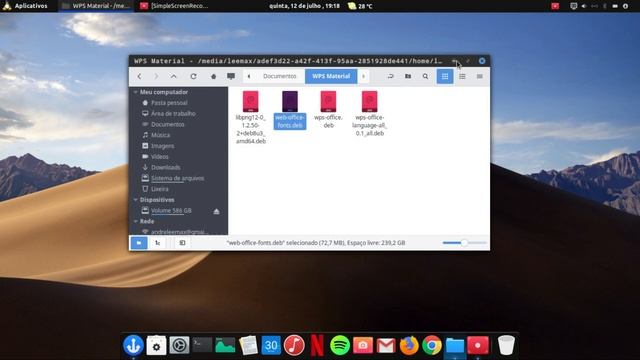Go up to parent directory
The image size is (640, 360).
[174, 76]
